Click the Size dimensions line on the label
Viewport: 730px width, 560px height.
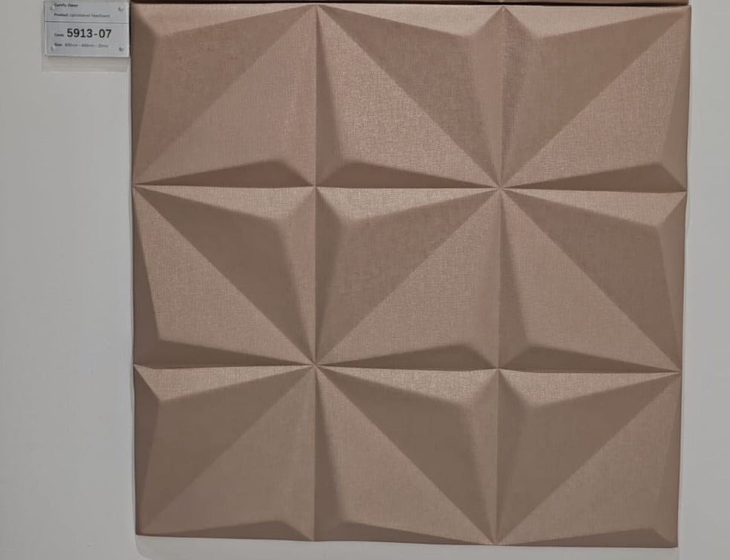pos(83,46)
